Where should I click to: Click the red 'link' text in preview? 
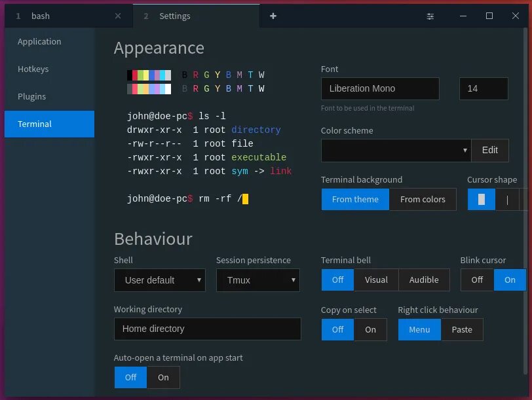280,171
